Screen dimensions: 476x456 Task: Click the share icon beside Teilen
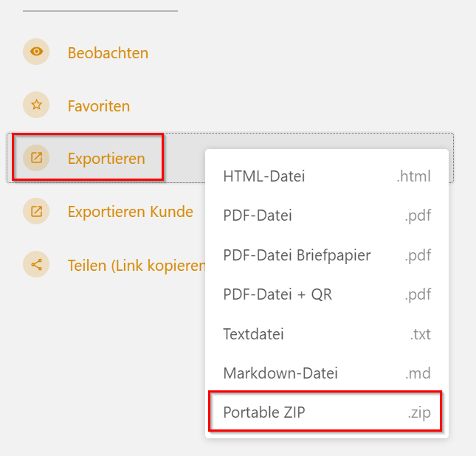(x=36, y=264)
